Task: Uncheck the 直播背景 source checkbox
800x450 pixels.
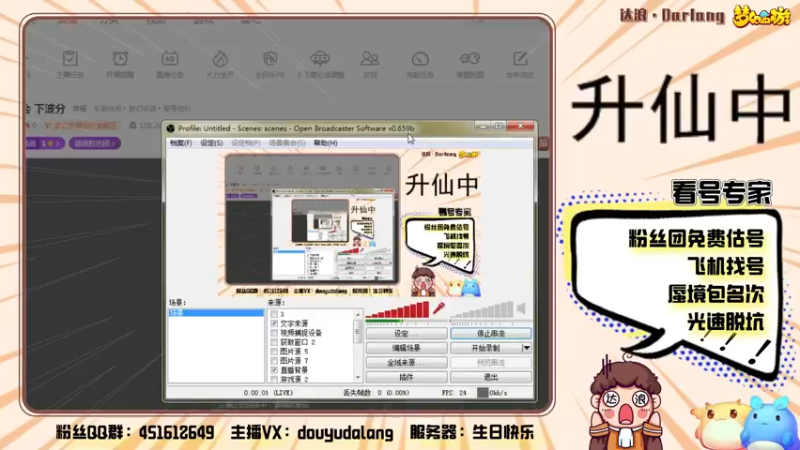Action: point(274,370)
